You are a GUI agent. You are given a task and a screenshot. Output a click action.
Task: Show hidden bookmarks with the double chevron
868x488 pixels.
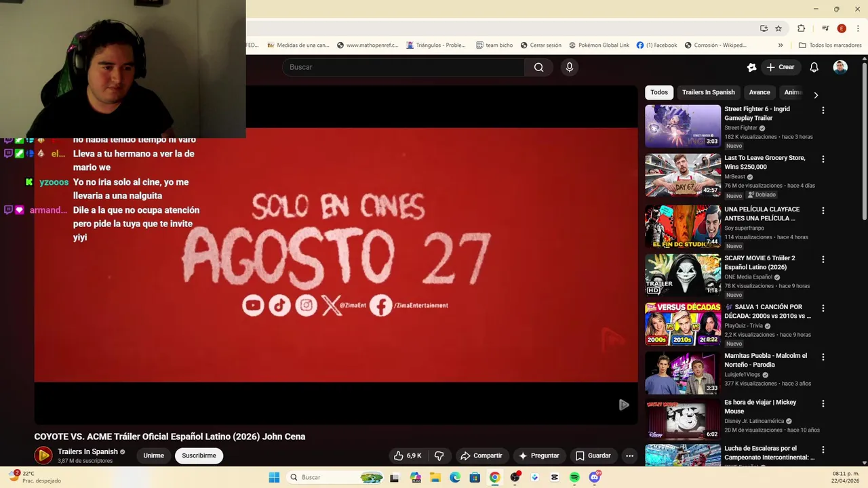781,45
